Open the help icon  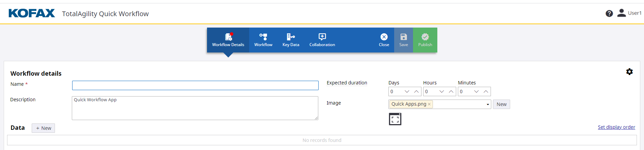point(609,13)
